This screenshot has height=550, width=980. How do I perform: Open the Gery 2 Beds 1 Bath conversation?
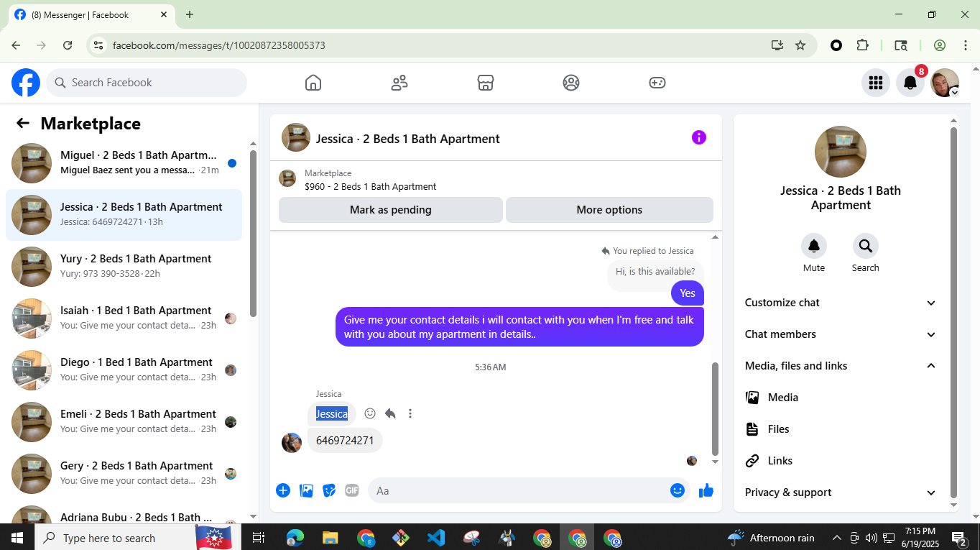tap(124, 474)
